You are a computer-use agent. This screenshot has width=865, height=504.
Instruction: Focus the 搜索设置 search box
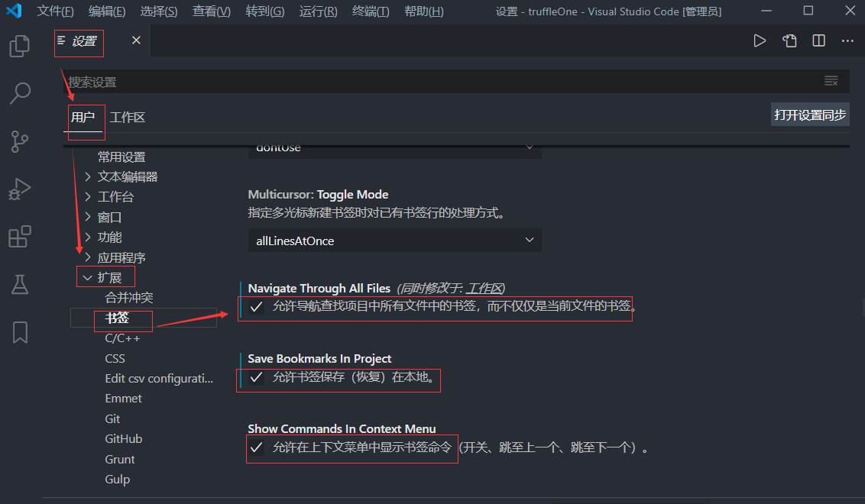coord(442,82)
